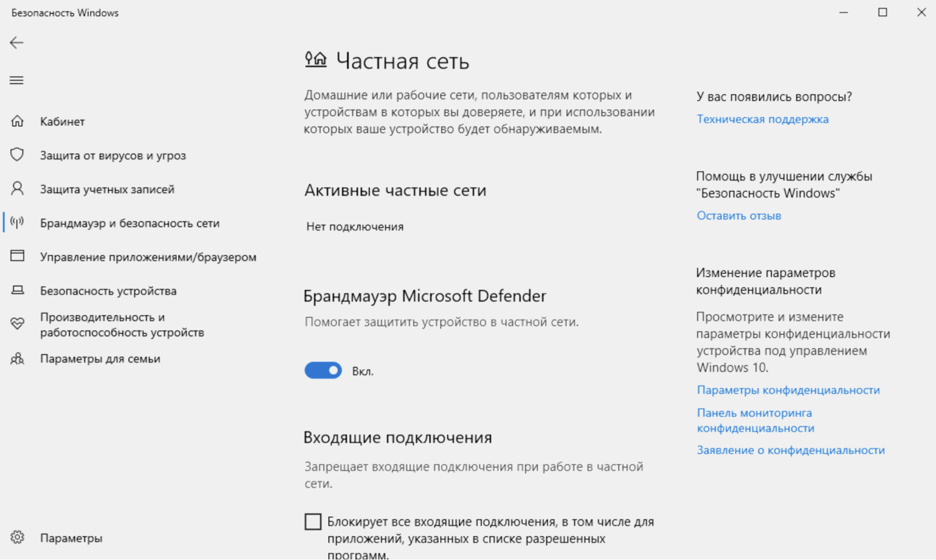Click the home icon beside Кабинет

click(17, 121)
